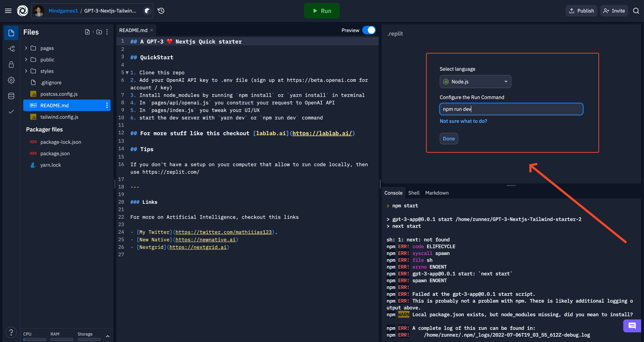This screenshot has height=342, width=644.
Task: Open the repl cover icon beside the title
Action: [147, 11]
